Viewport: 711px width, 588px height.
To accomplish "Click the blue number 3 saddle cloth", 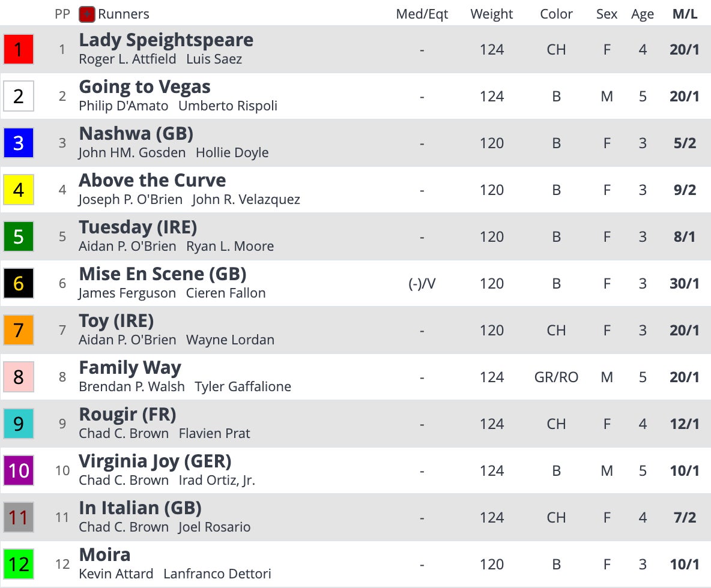I will tap(19, 143).
